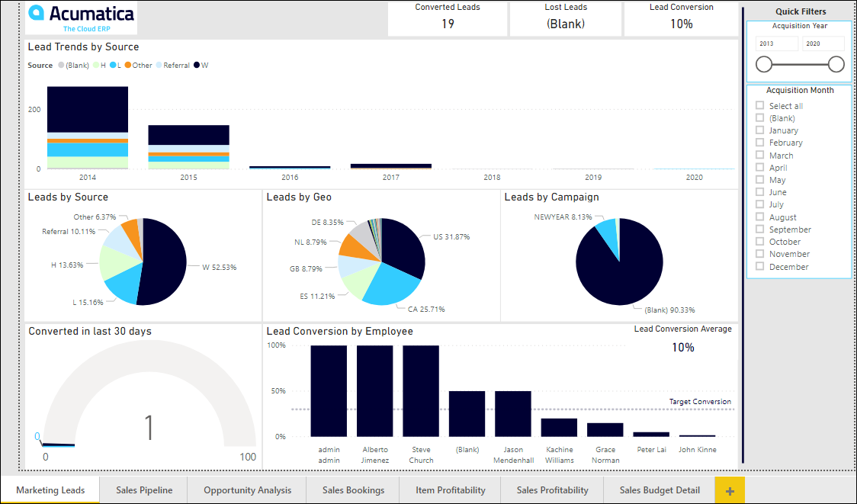The width and height of the screenshot is (857, 504).
Task: Click the 2020 end year input field
Action: point(823,44)
